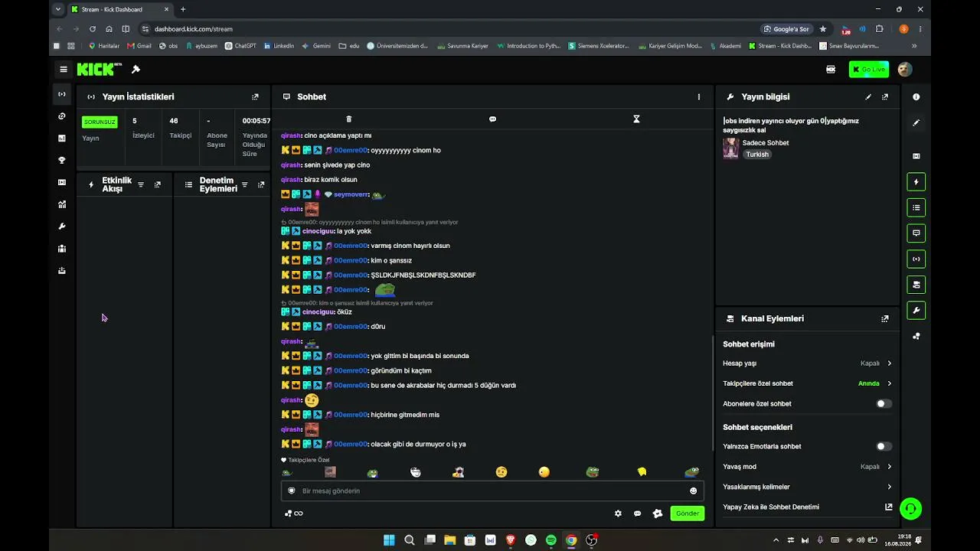
Task: Click the MDX icon next to Go Live
Action: [831, 70]
